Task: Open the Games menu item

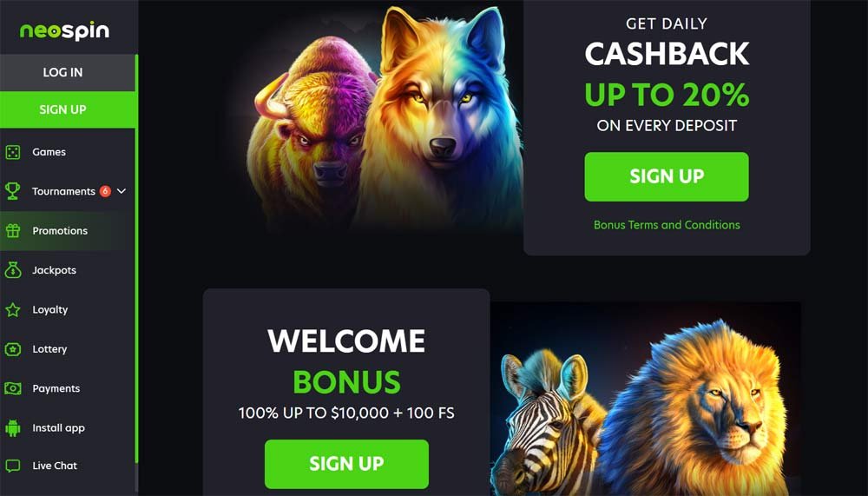Action: (68, 152)
